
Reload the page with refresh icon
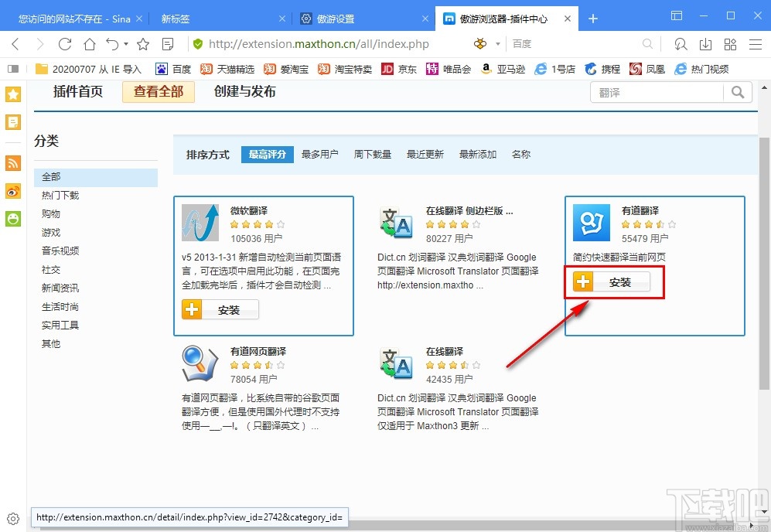65,44
